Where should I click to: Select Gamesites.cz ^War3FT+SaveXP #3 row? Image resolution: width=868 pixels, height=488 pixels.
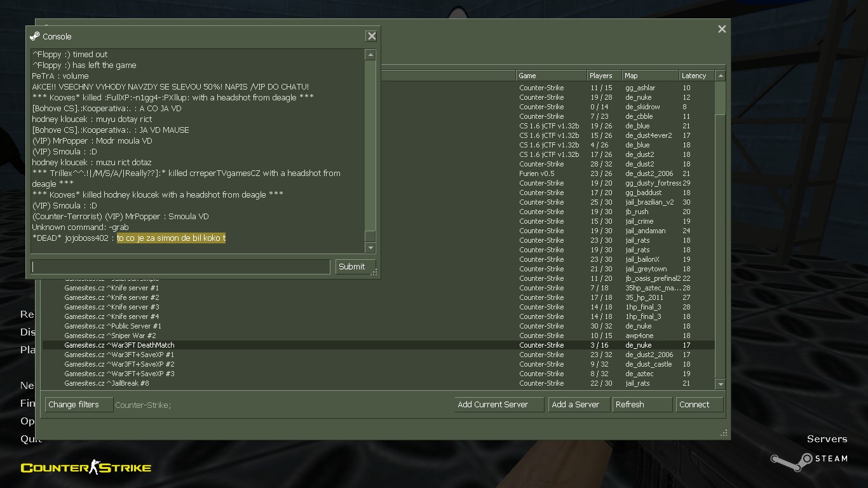[x=378, y=374]
